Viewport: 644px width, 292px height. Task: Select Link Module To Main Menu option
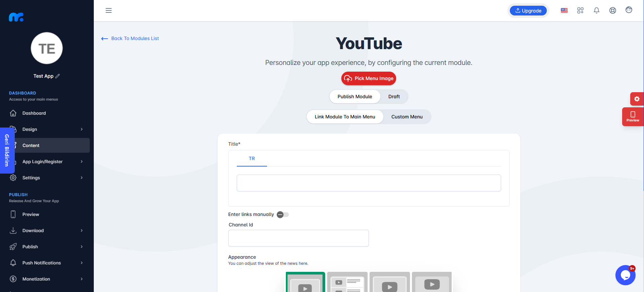tap(345, 117)
